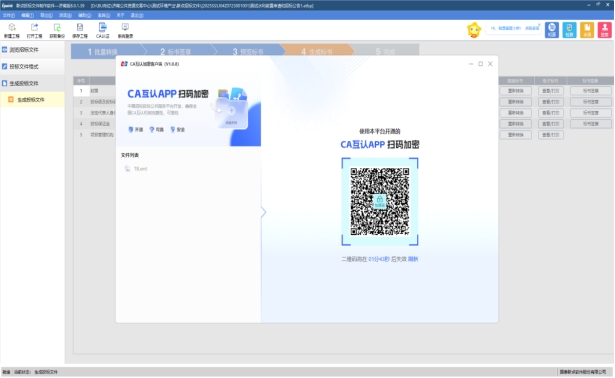This screenshot has width=615, height=378.
Task: Click 刷新 link to refresh the QR code
Action: pos(413,259)
